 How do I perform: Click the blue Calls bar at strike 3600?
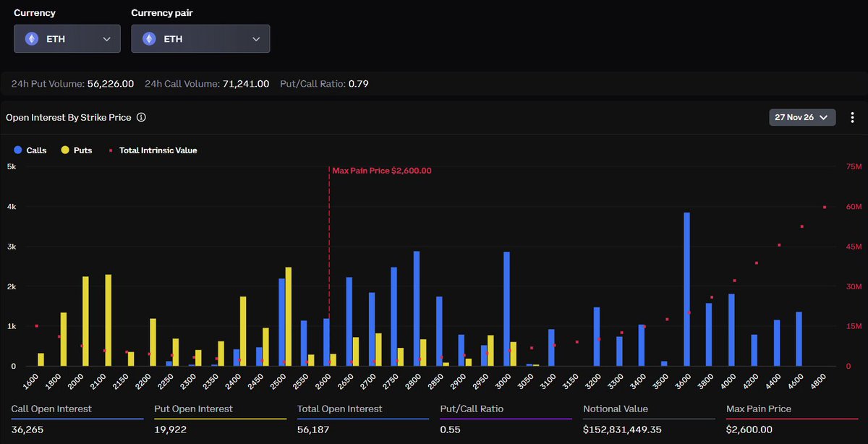[x=686, y=289]
